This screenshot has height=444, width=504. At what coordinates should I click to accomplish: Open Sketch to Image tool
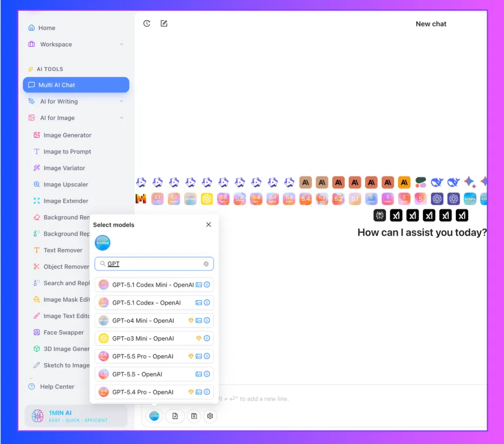61,365
